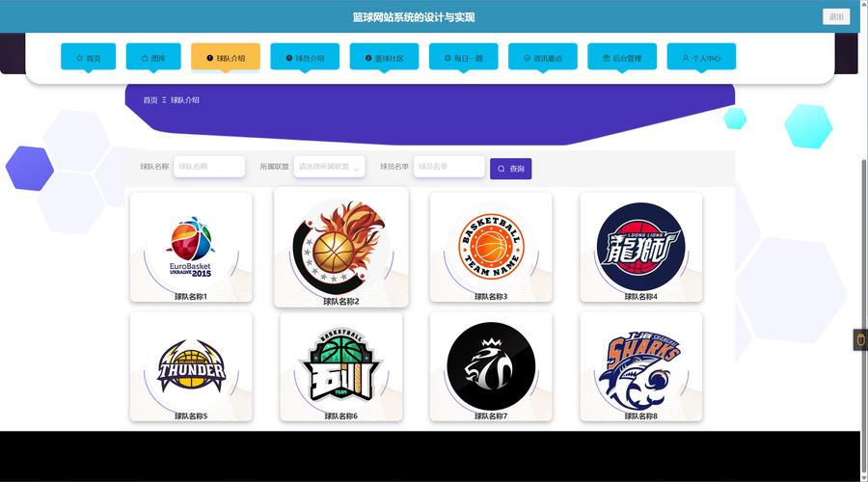Select the black lion crown logo
Viewport: 868px width, 482px height.
[x=491, y=365]
